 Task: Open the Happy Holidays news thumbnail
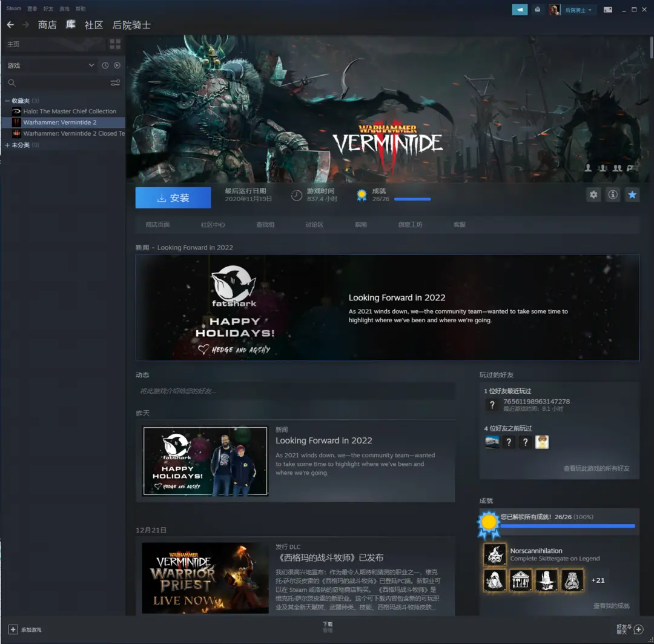click(205, 461)
